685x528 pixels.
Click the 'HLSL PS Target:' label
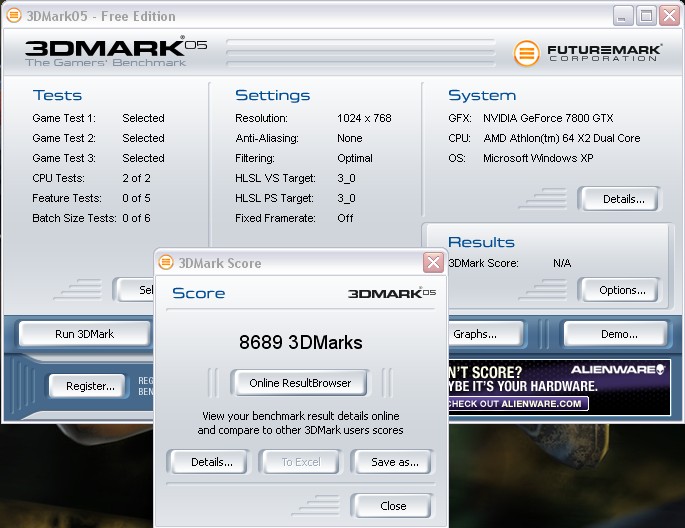click(274, 198)
